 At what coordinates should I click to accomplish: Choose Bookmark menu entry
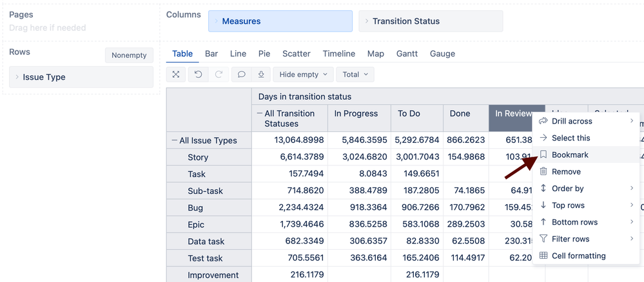(586, 155)
